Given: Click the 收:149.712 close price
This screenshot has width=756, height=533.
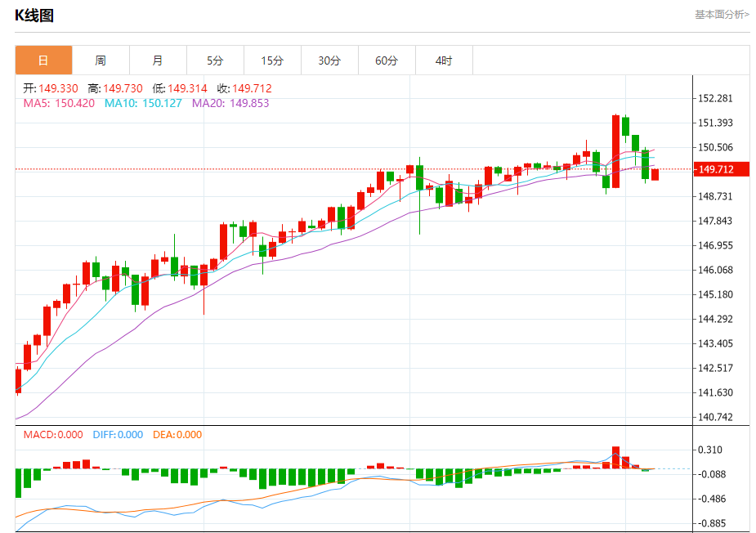Looking at the screenshot, I should (x=244, y=88).
